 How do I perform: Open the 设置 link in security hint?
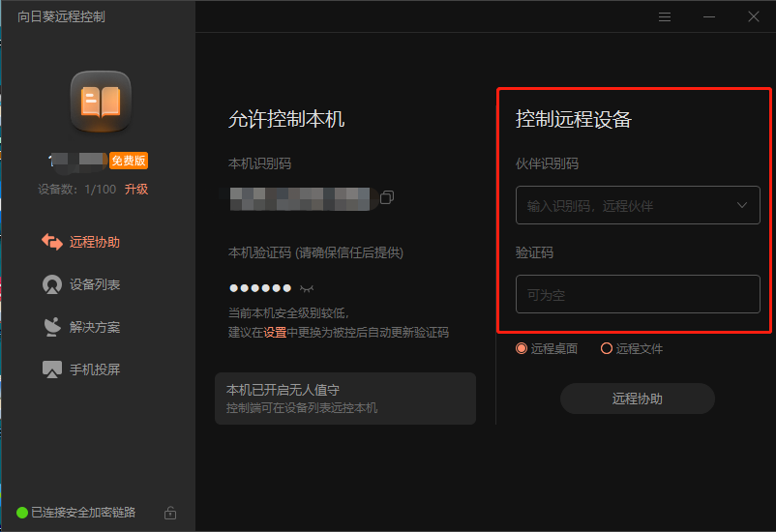point(275,332)
